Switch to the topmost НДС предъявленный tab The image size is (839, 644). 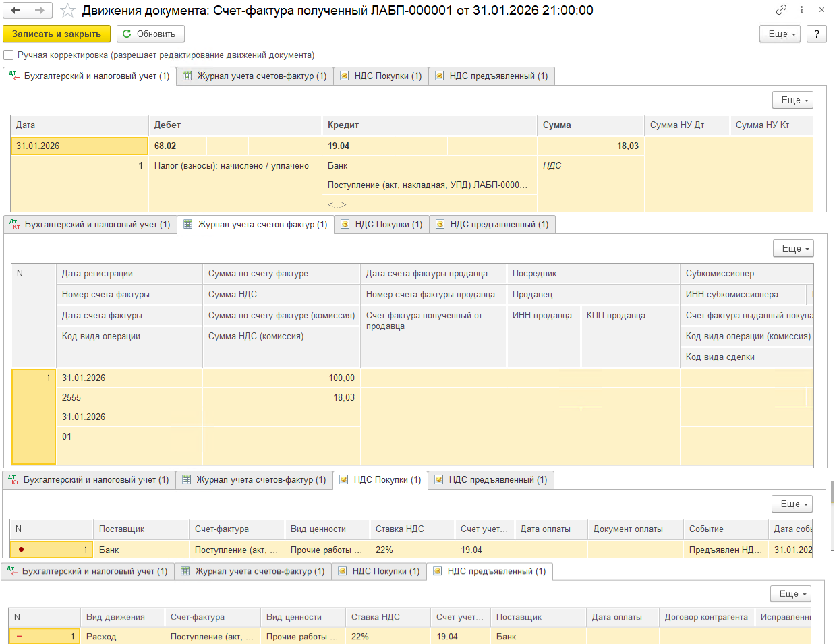(x=492, y=76)
